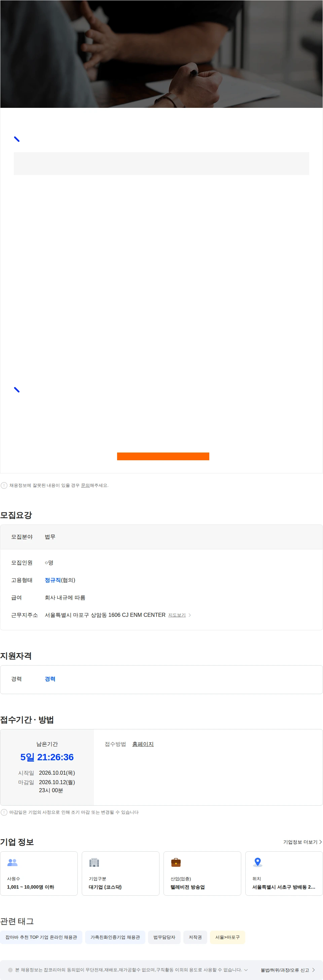
Task: Click the 기업구분 building icon
Action: 94,862
